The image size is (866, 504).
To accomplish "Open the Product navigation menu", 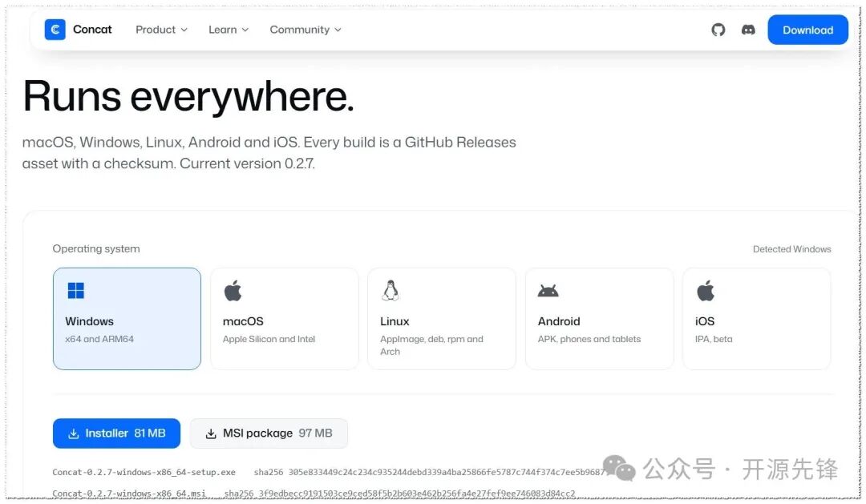I will 161,30.
